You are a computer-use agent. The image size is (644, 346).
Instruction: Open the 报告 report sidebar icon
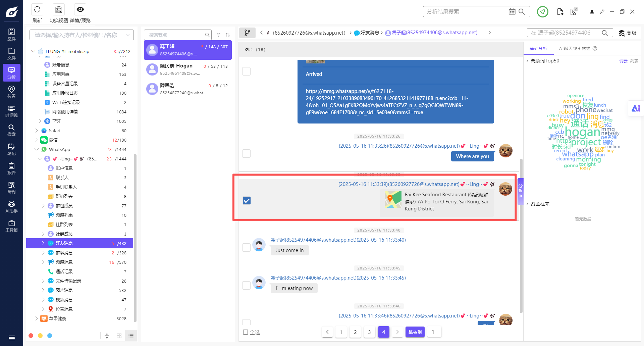(x=11, y=168)
